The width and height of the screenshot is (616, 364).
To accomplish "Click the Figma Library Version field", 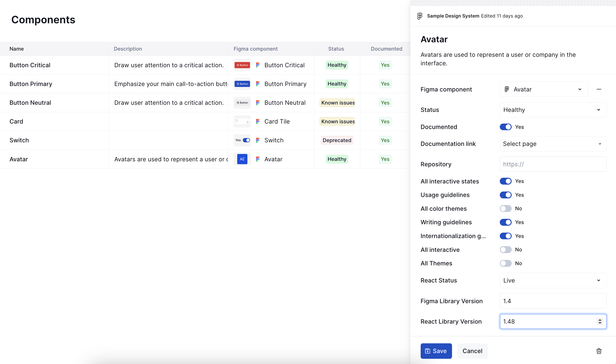I will (x=553, y=301).
